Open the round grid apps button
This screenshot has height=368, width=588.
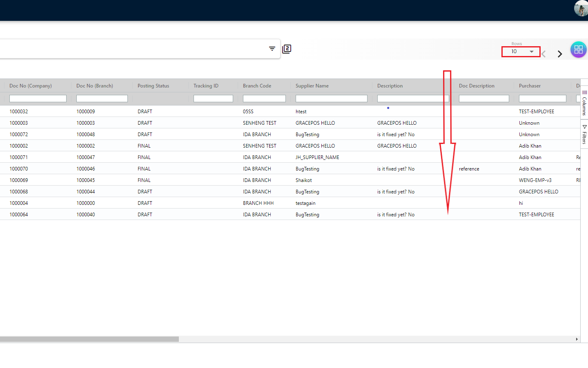click(x=578, y=50)
